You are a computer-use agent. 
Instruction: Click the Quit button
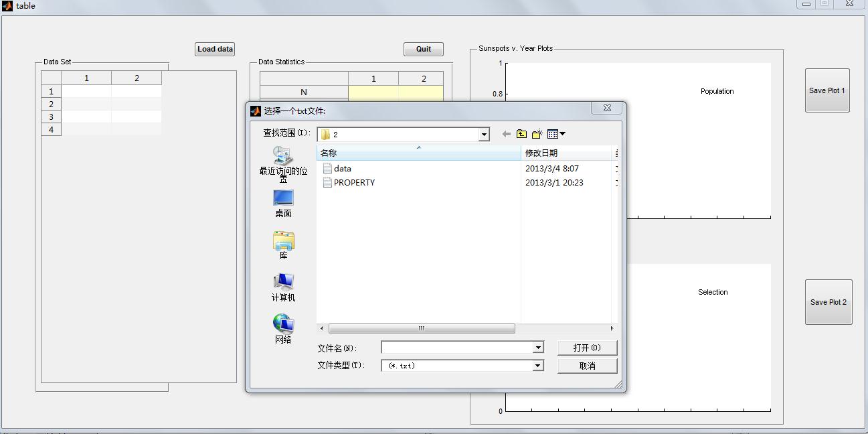pos(424,49)
